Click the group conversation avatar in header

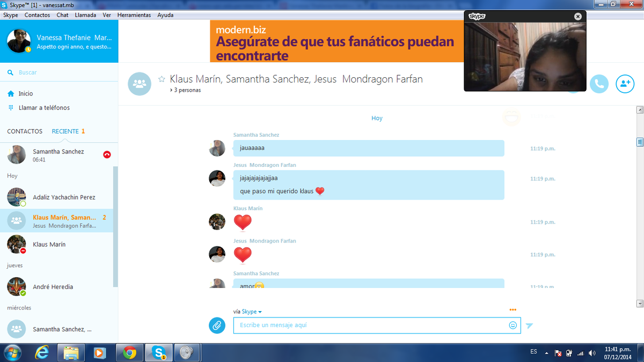pos(140,84)
